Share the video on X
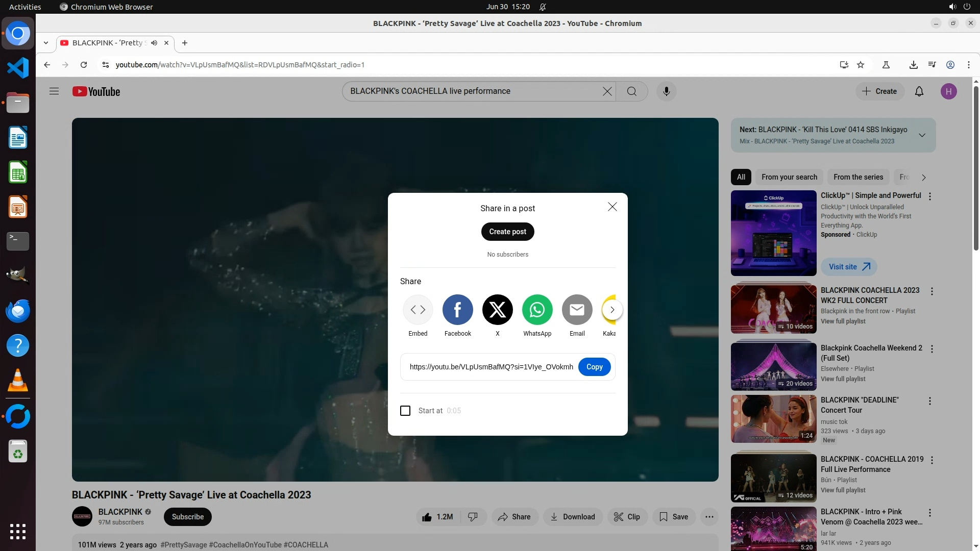Image resolution: width=980 pixels, height=551 pixels. 497,310
